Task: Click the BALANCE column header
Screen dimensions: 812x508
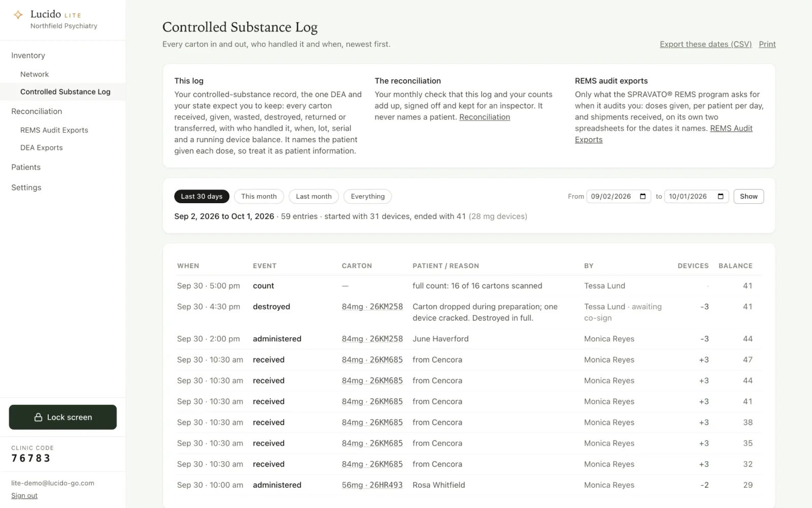Action: (735, 266)
